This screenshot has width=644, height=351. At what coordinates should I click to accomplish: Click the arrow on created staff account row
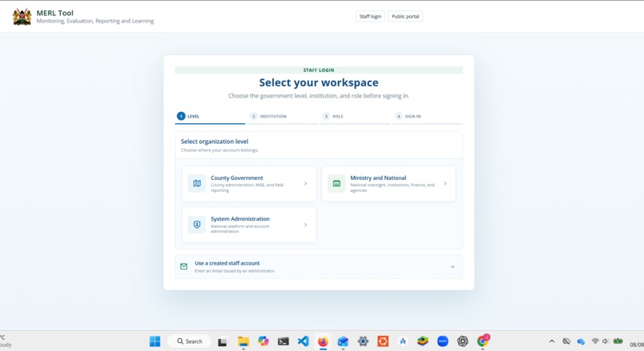[452, 267]
